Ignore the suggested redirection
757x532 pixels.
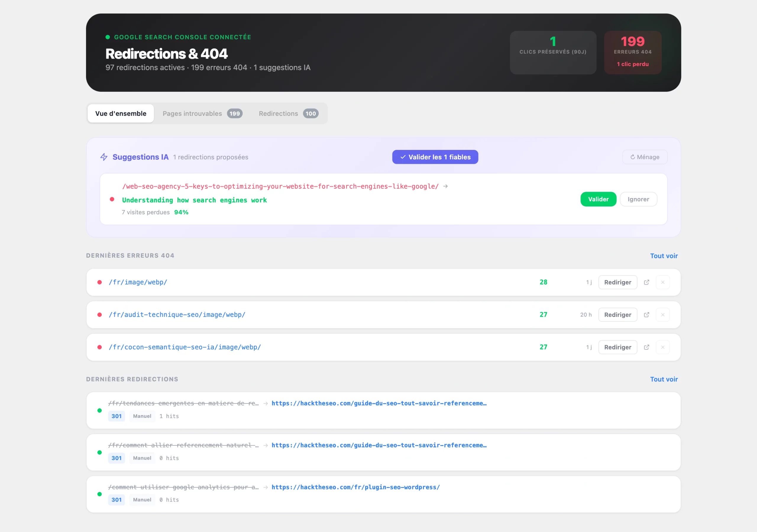tap(638, 199)
